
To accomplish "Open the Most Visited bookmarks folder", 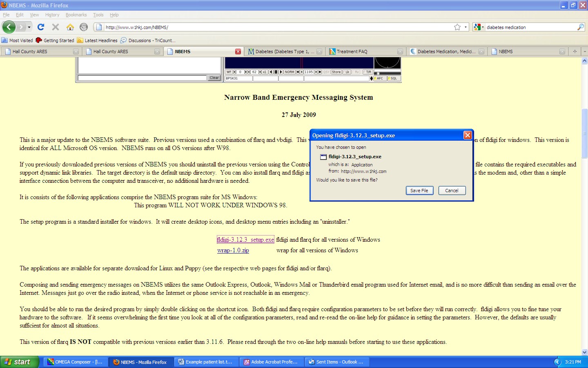I will point(17,40).
